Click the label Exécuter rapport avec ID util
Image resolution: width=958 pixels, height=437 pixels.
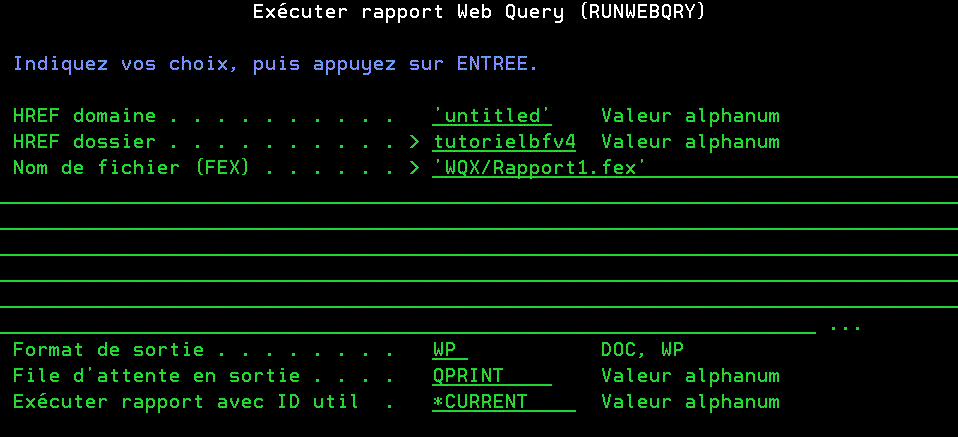[x=185, y=402]
